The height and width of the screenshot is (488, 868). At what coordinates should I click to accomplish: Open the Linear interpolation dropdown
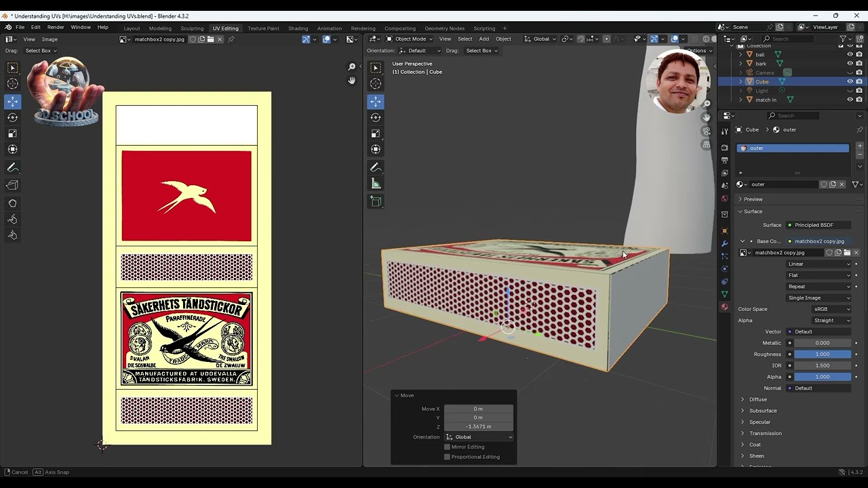[x=818, y=264]
